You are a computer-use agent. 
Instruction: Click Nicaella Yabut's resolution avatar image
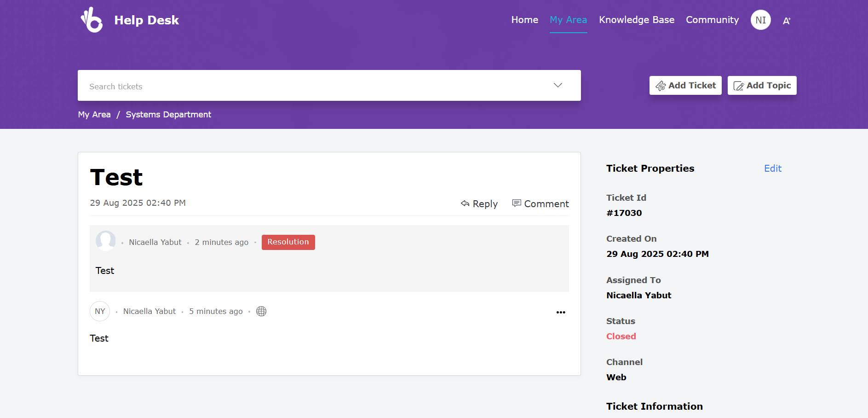[x=105, y=241]
